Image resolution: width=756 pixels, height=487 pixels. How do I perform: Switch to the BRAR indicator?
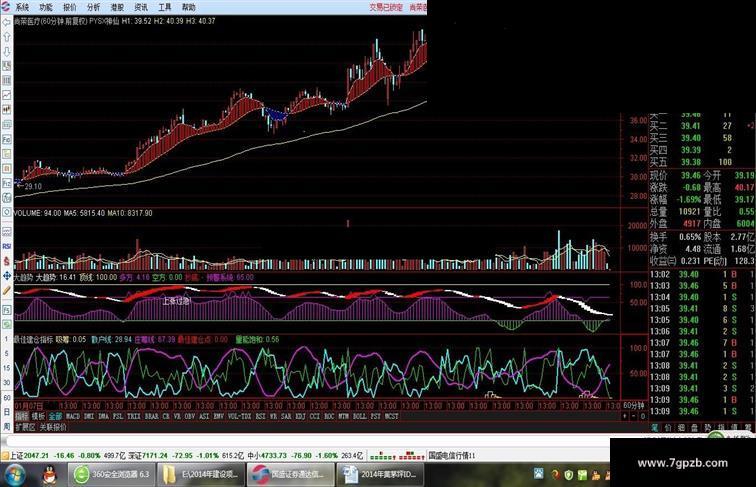tap(152, 416)
